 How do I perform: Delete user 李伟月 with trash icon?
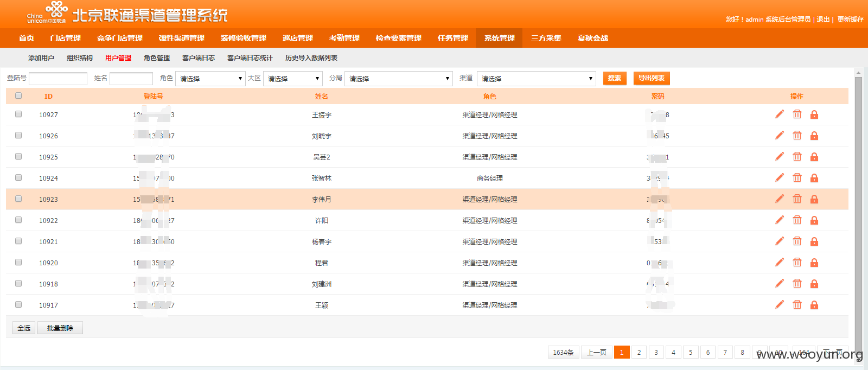(x=797, y=199)
